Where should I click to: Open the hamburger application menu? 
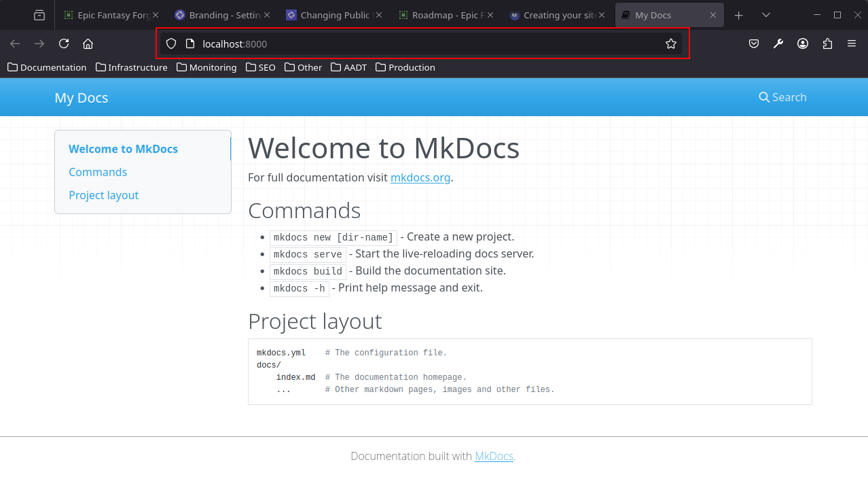[852, 43]
